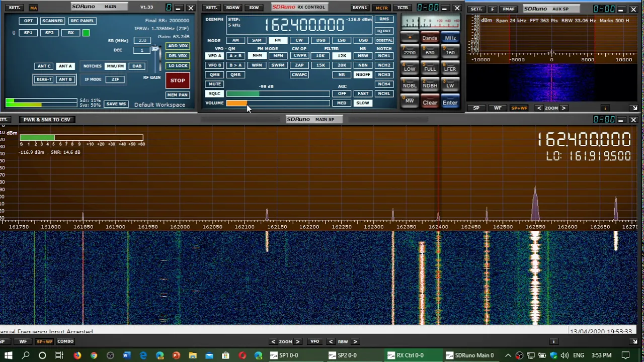Click the RF GAIN slider handle
Viewport: 644px width, 362px height.
coord(155,49)
